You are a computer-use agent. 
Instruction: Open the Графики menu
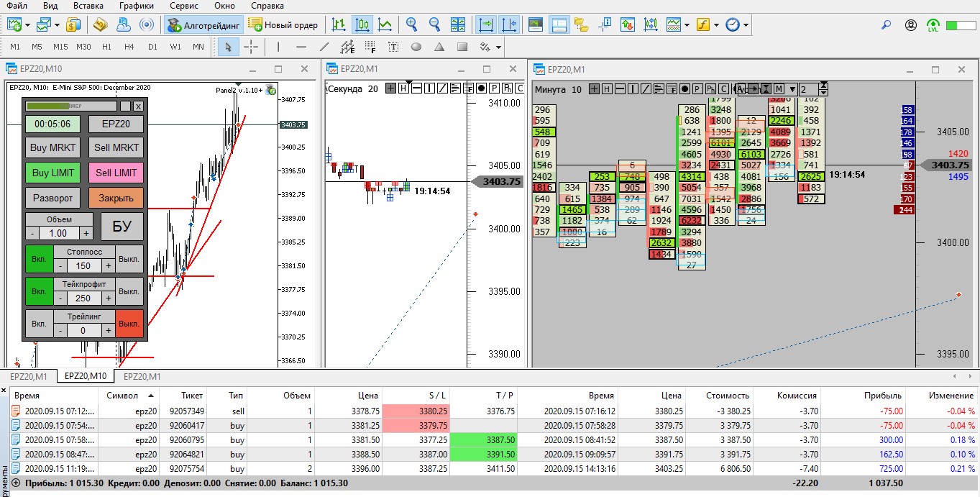tap(137, 6)
